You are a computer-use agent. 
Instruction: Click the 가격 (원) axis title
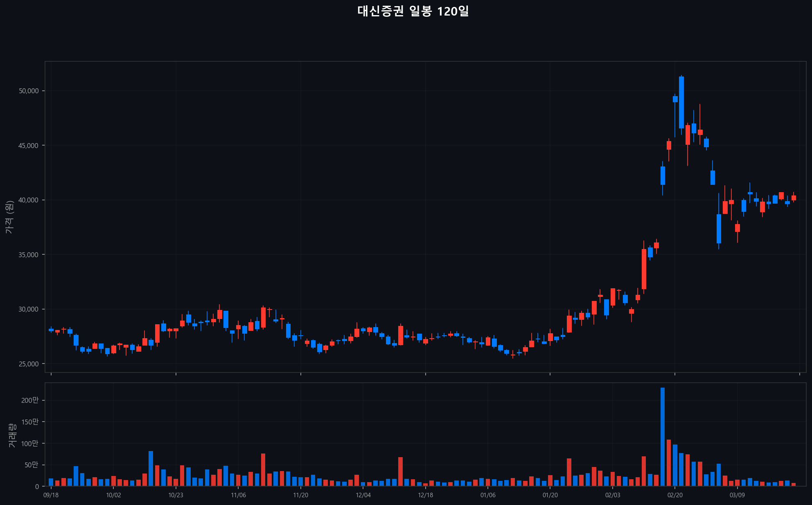(9, 217)
